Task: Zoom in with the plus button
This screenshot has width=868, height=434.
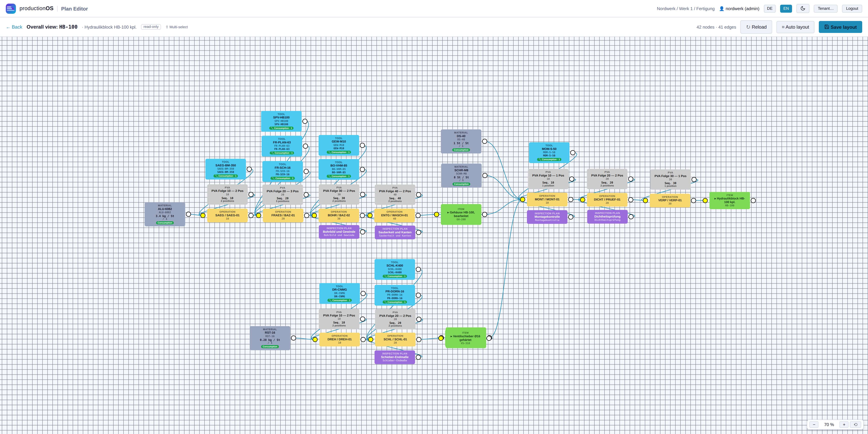Action: [x=844, y=425]
